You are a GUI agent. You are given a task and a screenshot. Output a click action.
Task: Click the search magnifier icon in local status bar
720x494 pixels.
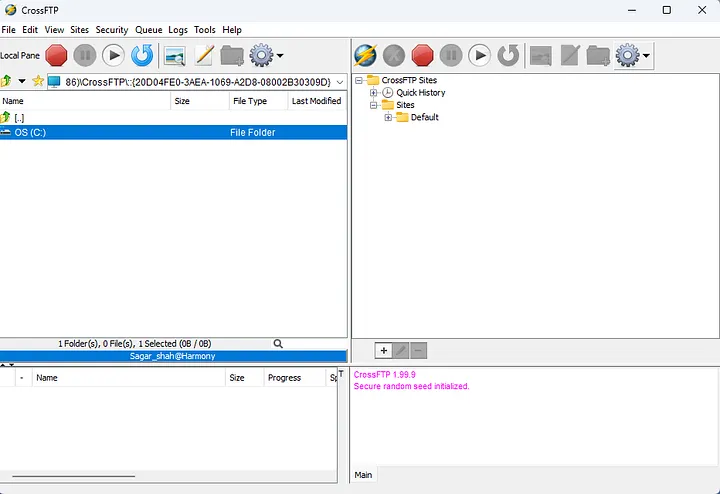click(x=278, y=344)
